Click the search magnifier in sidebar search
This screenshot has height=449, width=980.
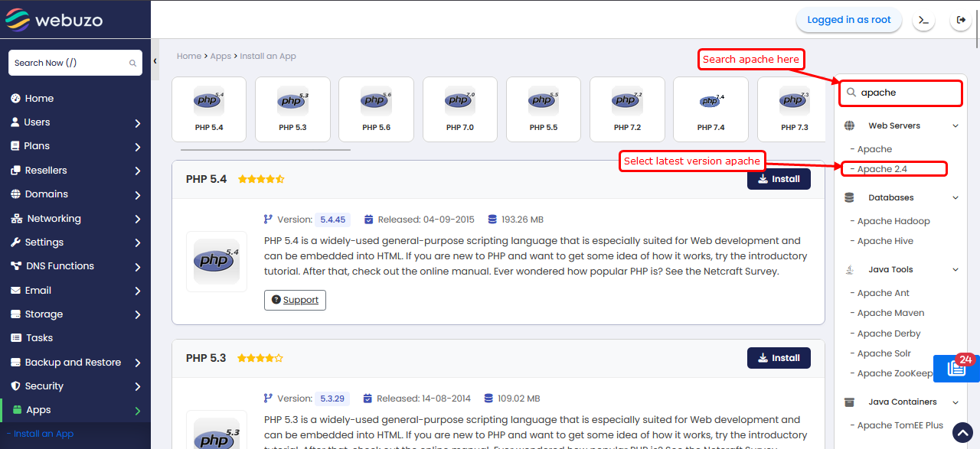(x=132, y=63)
